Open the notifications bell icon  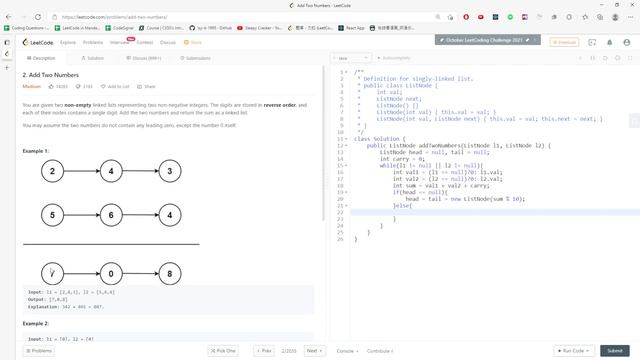pos(609,42)
